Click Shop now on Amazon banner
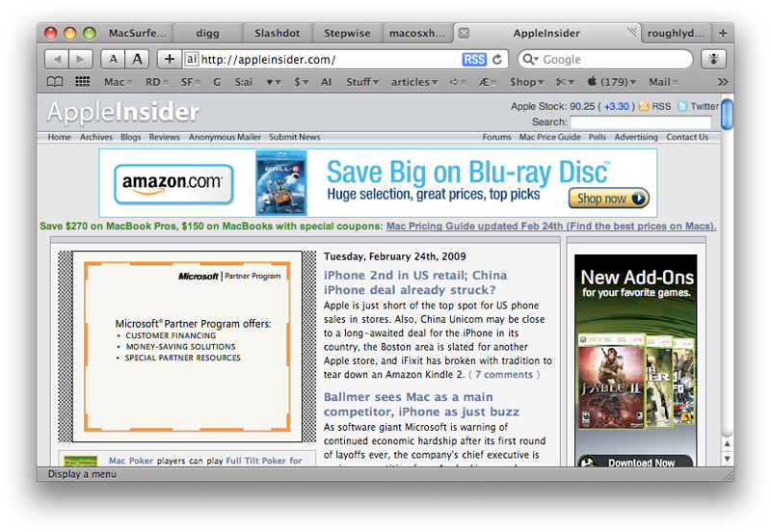This screenshot has width=771, height=532. point(609,199)
